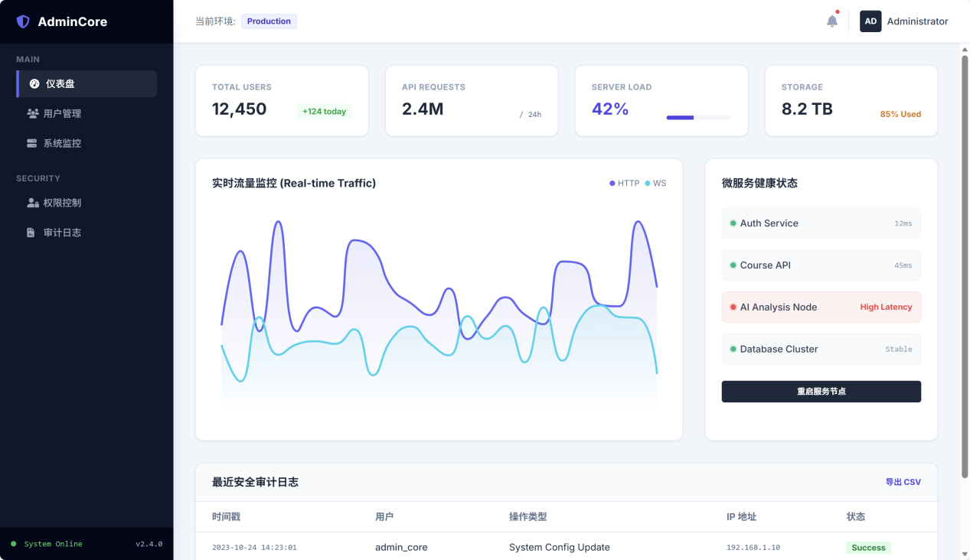Click the 用户管理 users icon
This screenshot has height=560, width=970.
point(32,114)
